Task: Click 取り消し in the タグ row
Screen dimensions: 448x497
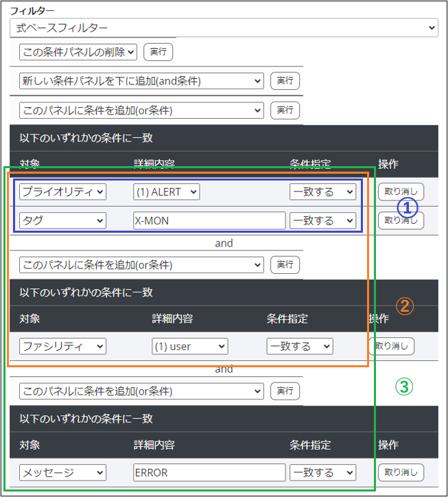Action: pos(401,220)
